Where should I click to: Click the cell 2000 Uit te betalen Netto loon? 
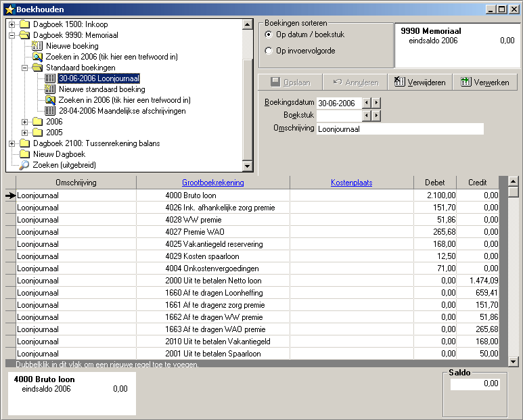(213, 281)
